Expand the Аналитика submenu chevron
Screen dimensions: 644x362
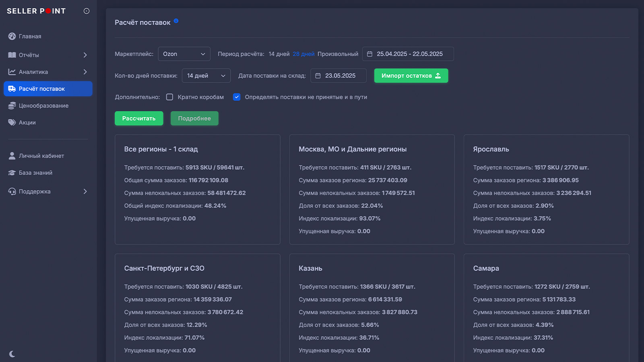click(x=85, y=72)
